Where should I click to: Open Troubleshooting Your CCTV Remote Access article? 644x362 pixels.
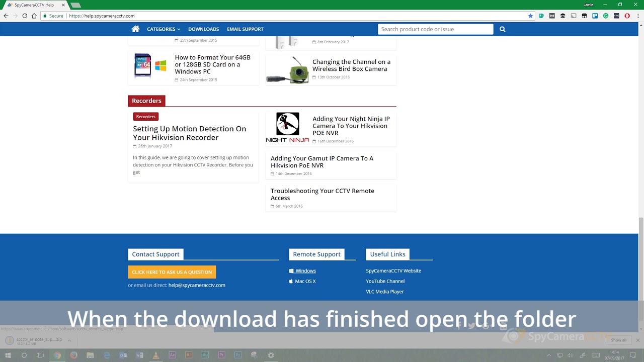coord(323,194)
